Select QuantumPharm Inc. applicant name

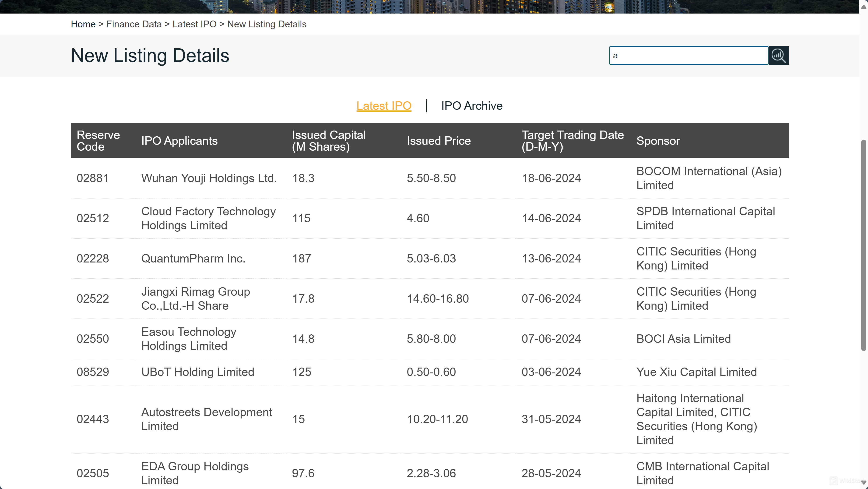(x=193, y=258)
